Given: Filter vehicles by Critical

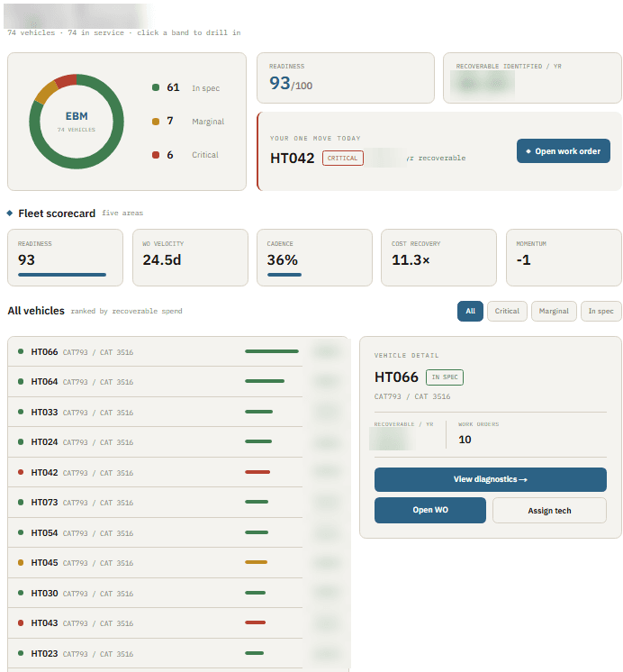Looking at the screenshot, I should click(507, 311).
